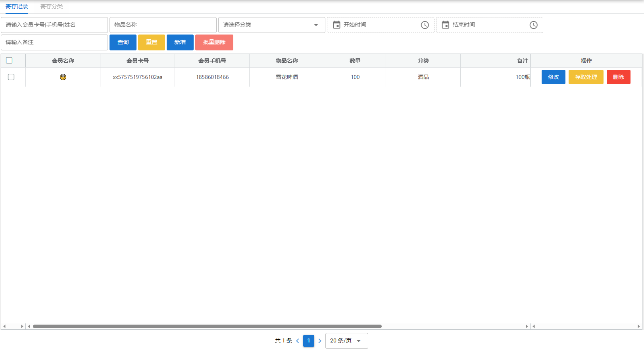
Task: Focus the member card/phone/name search field
Action: pyautogui.click(x=54, y=25)
